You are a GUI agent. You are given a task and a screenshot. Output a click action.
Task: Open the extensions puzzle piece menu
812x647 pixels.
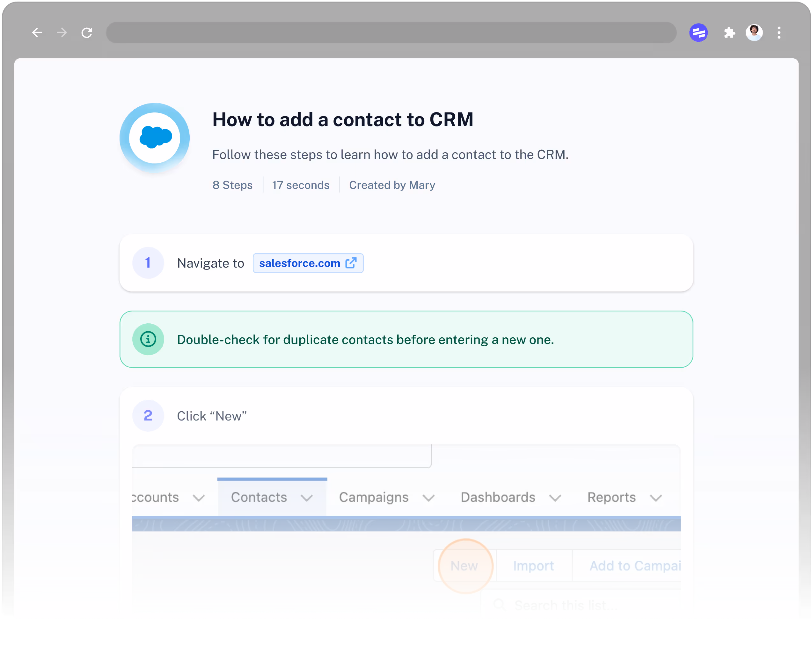729,33
